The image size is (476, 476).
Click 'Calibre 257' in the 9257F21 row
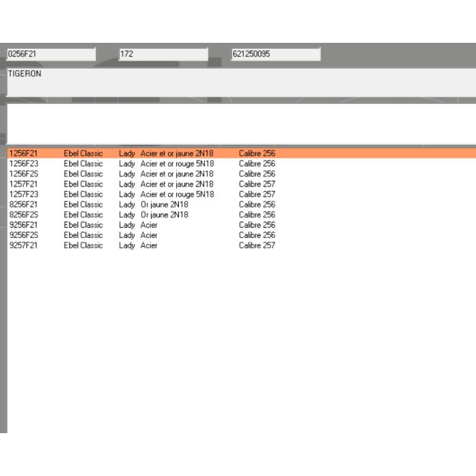coord(257,245)
